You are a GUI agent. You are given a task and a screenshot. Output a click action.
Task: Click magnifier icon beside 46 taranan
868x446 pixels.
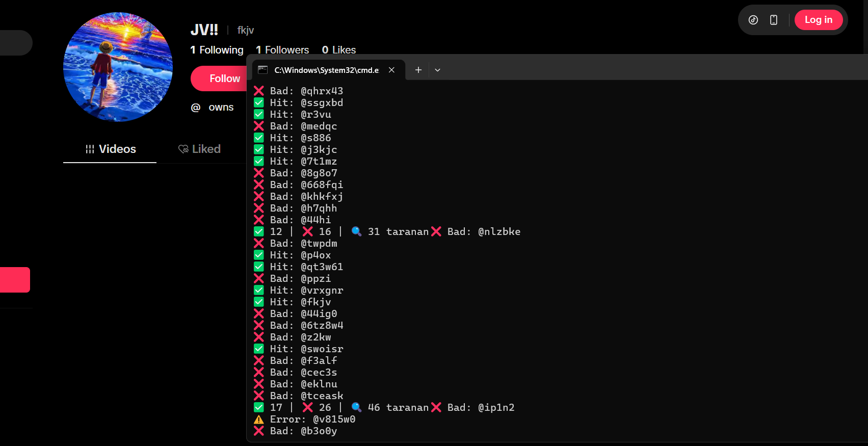357,407
